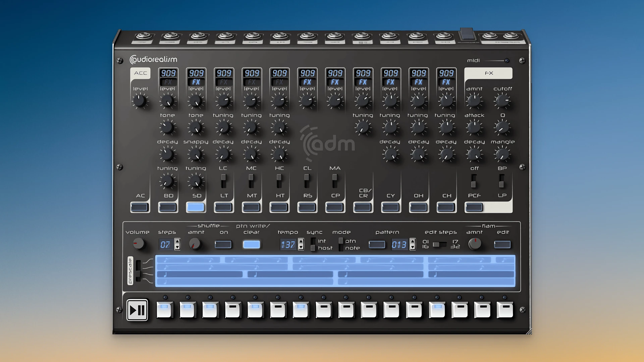Click the first white step sequencer key
Screen dimensions: 644x362
[x=164, y=310]
